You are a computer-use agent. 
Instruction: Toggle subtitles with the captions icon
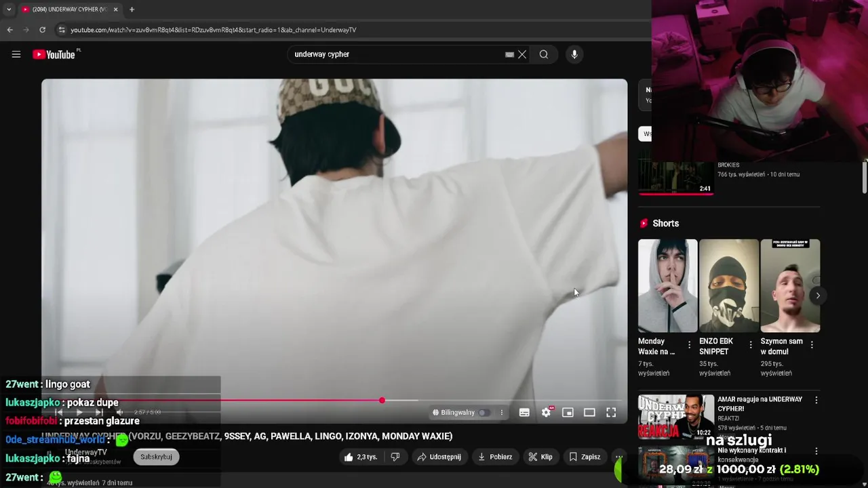click(524, 412)
